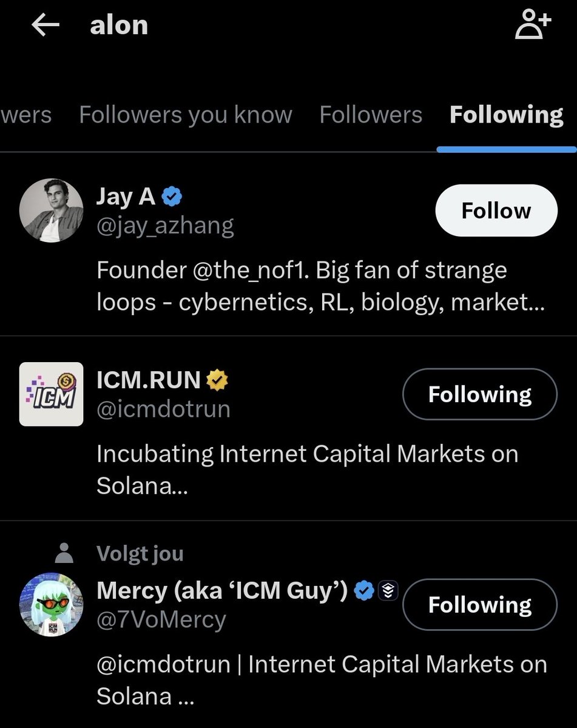This screenshot has width=577, height=728.
Task: Toggle the Following button for Mercy
Action: pos(479,605)
